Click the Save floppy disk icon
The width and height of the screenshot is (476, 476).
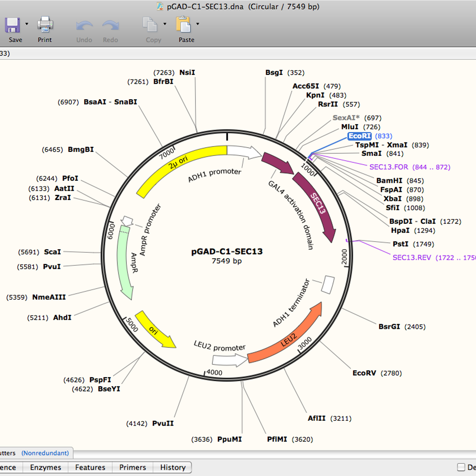(12, 25)
